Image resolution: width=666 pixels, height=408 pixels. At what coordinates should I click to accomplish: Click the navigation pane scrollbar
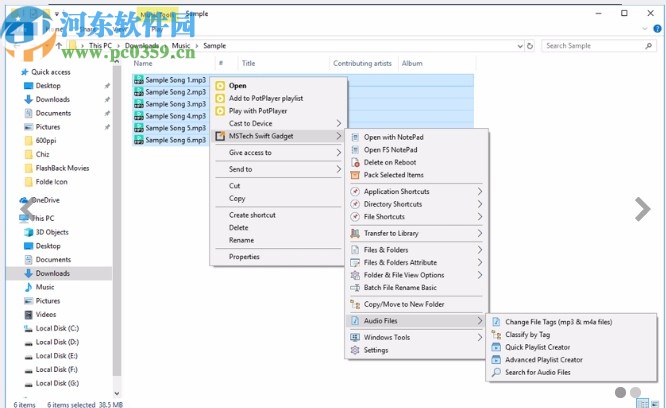(x=117, y=221)
